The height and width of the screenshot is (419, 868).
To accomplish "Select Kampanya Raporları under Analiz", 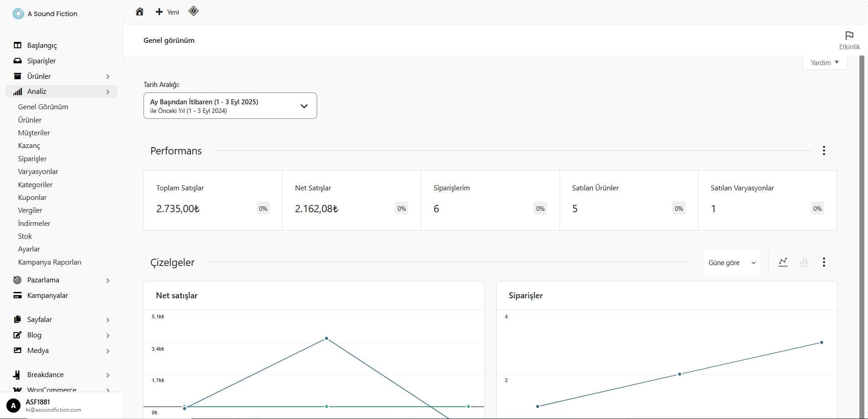I will click(50, 262).
